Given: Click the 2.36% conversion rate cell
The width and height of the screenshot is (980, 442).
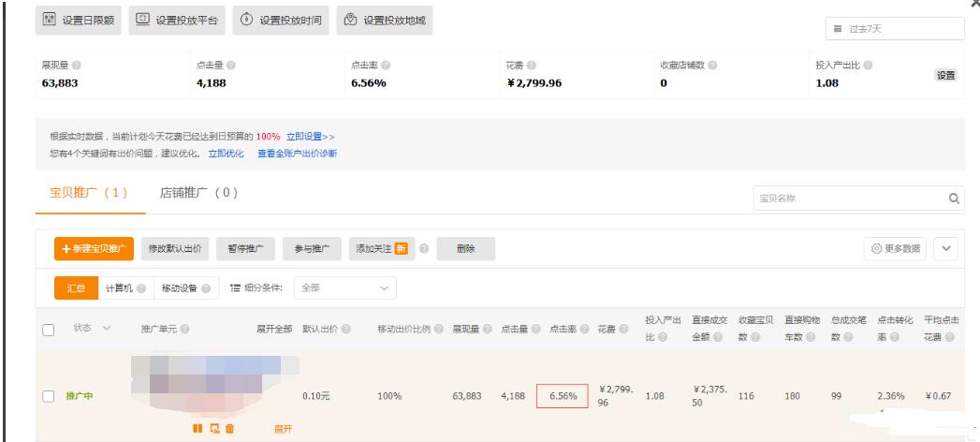Looking at the screenshot, I should coord(891,396).
